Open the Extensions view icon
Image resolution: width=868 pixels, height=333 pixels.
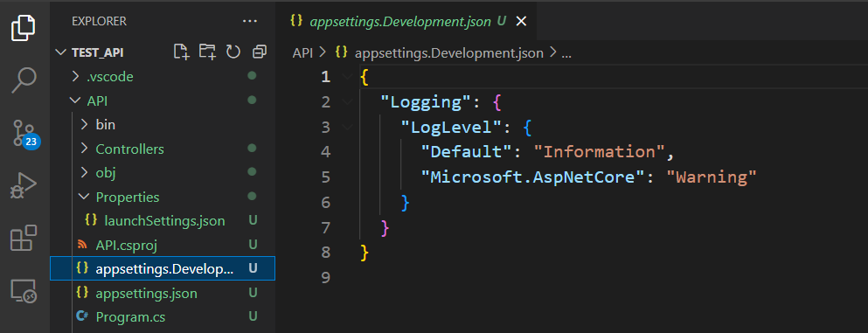pyautogui.click(x=24, y=238)
